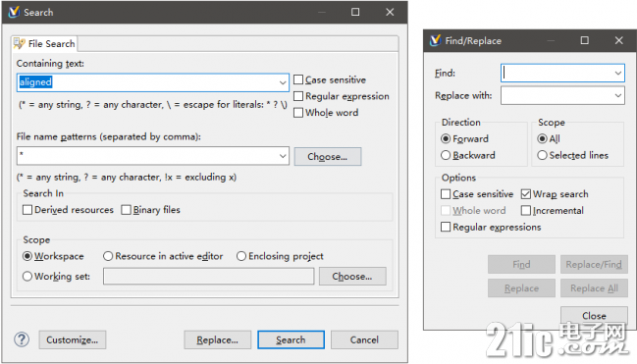
Task: Close the Find/Replace dialog with X
Action: [x=618, y=40]
